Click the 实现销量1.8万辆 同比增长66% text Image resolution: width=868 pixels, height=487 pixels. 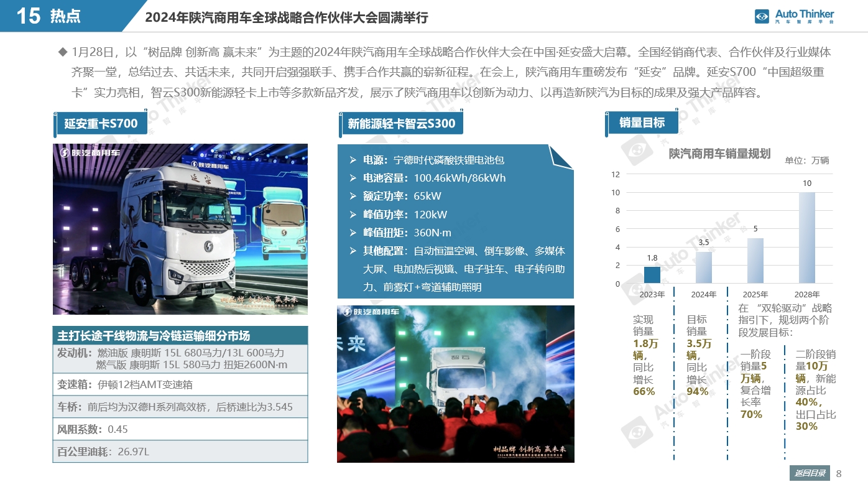[x=646, y=355]
